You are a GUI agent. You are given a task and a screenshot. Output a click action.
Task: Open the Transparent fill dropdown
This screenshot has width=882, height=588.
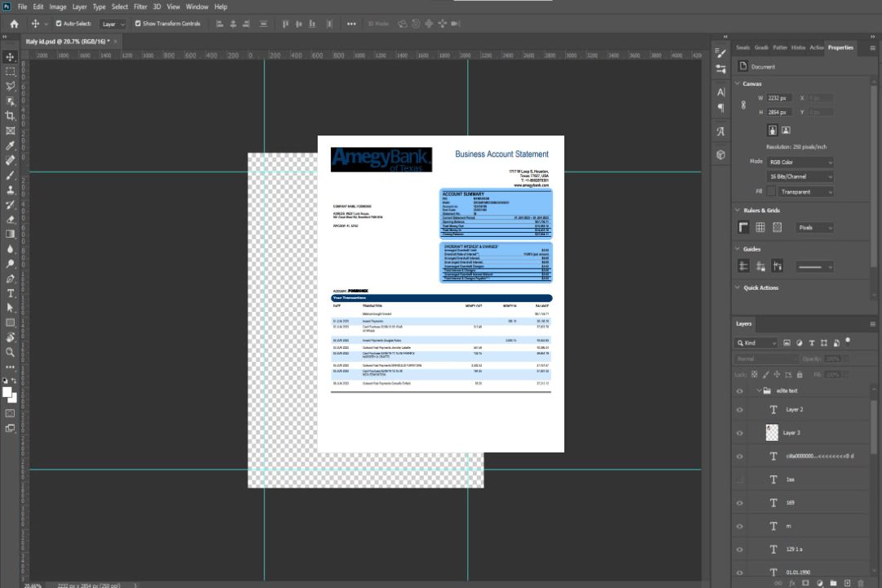click(x=805, y=192)
